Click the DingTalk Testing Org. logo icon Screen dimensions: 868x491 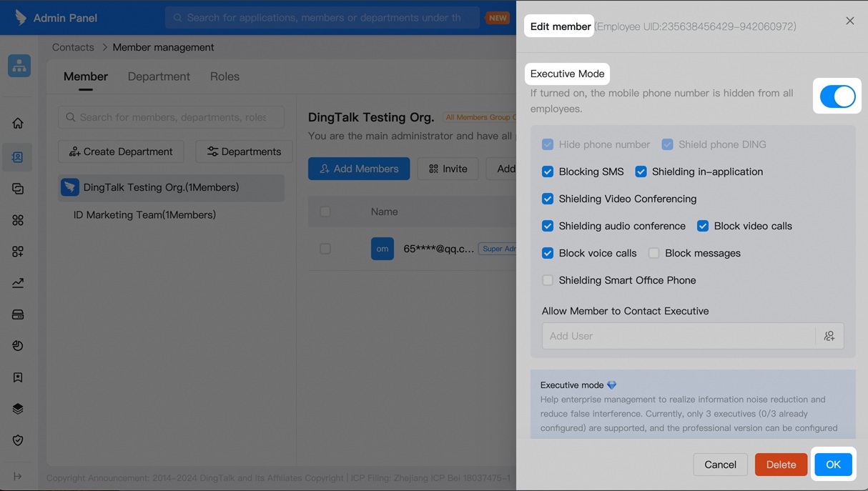coord(70,187)
